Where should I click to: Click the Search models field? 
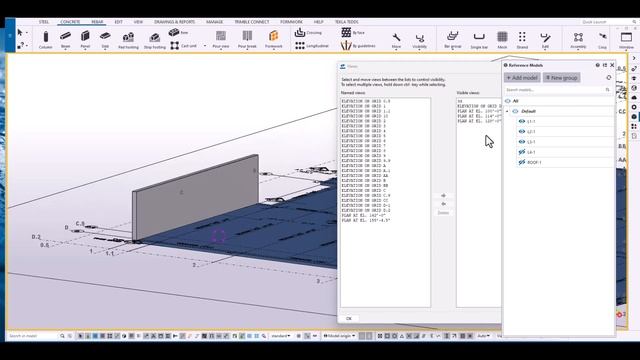click(x=557, y=89)
